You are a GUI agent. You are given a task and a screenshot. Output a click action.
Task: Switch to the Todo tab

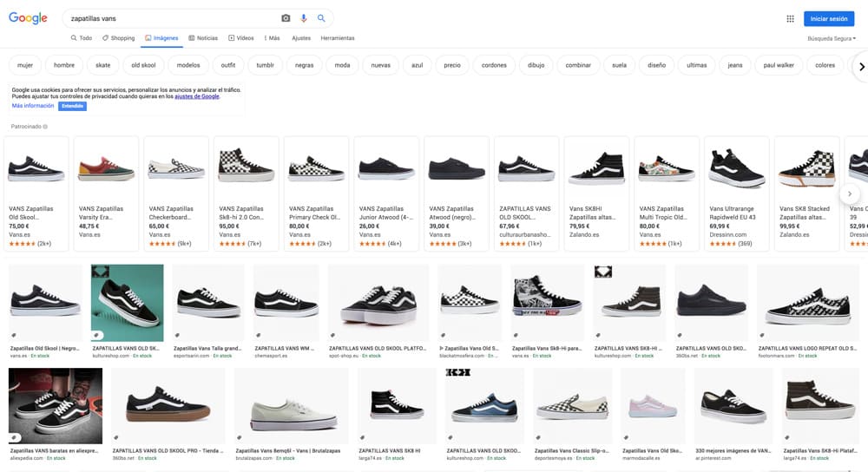[x=82, y=38]
